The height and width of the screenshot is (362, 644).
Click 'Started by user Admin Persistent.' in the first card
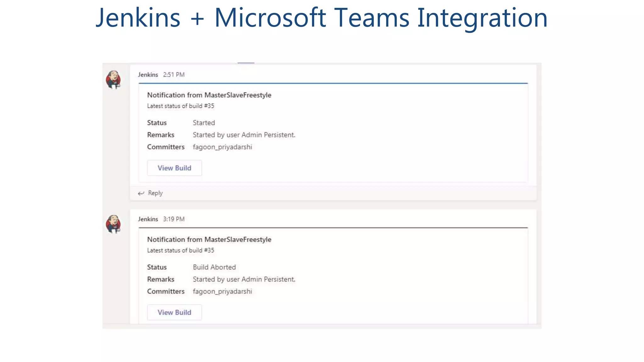click(244, 135)
